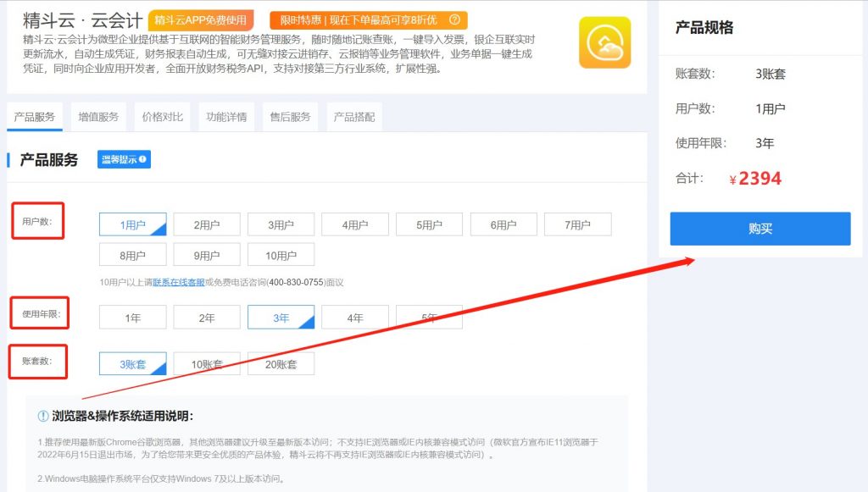Choose the 7用户 option
The image size is (868, 492).
click(x=578, y=224)
